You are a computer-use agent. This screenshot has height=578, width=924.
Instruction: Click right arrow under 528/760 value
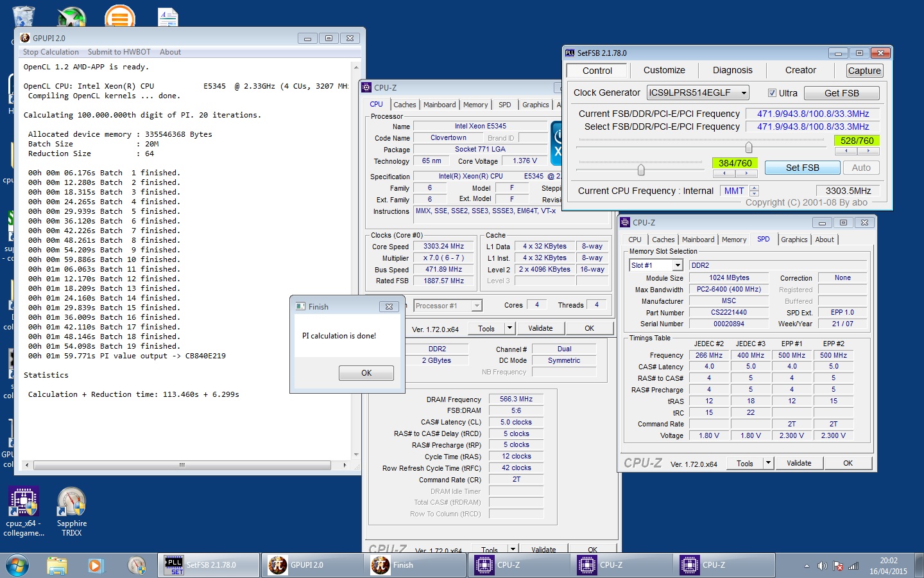coord(868,151)
